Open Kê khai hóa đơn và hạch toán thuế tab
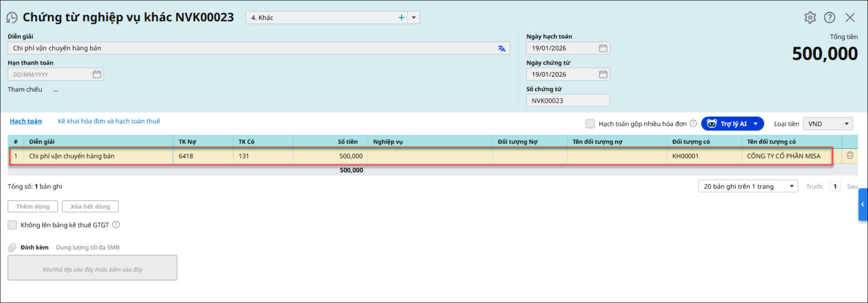 109,121
